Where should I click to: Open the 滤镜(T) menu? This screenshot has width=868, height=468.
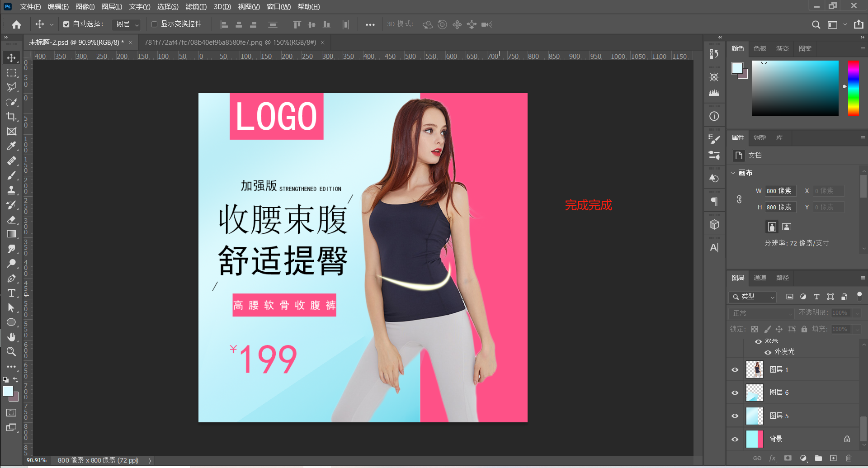click(196, 6)
